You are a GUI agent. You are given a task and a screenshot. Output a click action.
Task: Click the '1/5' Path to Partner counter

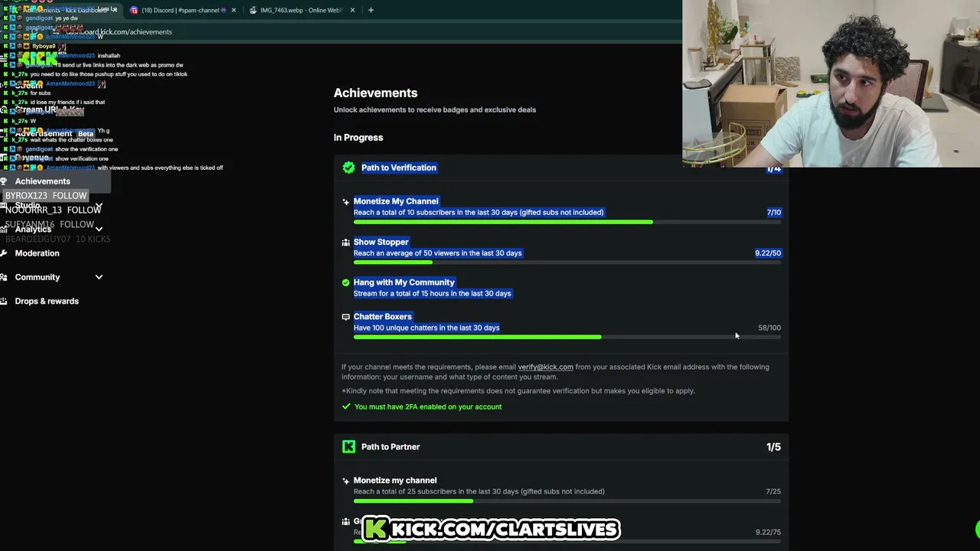tap(773, 447)
